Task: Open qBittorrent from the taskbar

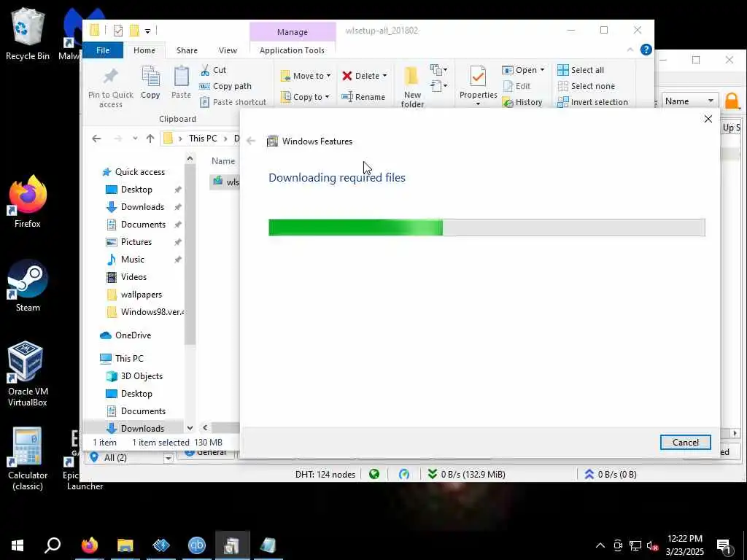Action: tap(197, 545)
